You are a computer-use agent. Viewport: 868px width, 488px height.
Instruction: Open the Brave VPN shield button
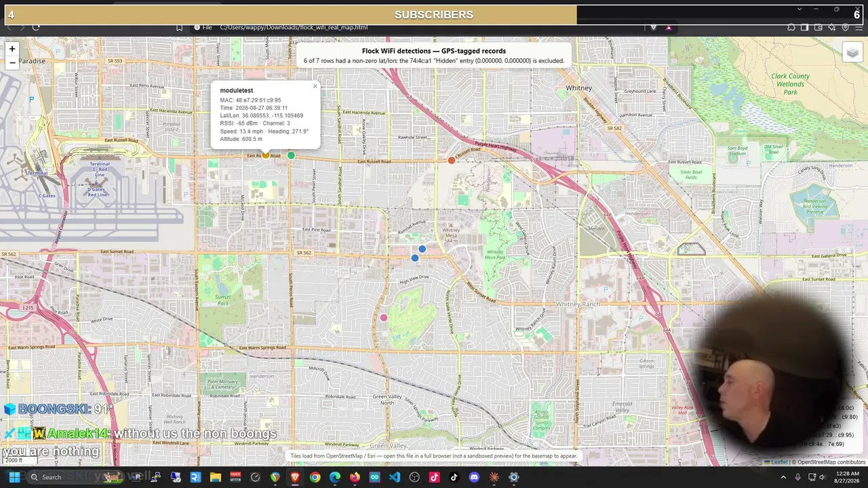click(x=846, y=27)
